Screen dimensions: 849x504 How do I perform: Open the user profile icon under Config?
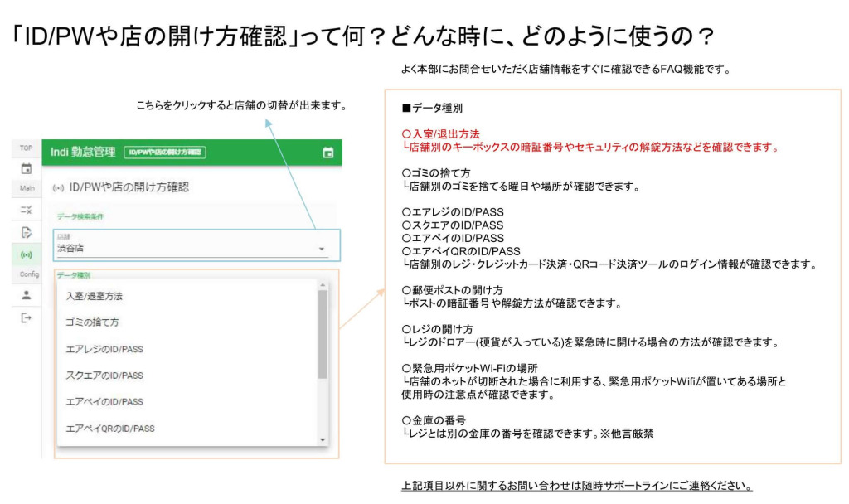click(26, 295)
